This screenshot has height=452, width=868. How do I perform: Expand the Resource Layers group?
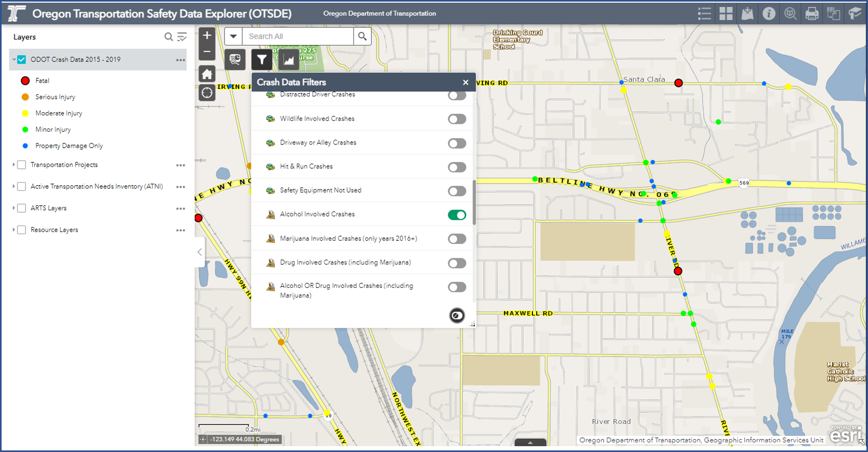click(x=14, y=230)
